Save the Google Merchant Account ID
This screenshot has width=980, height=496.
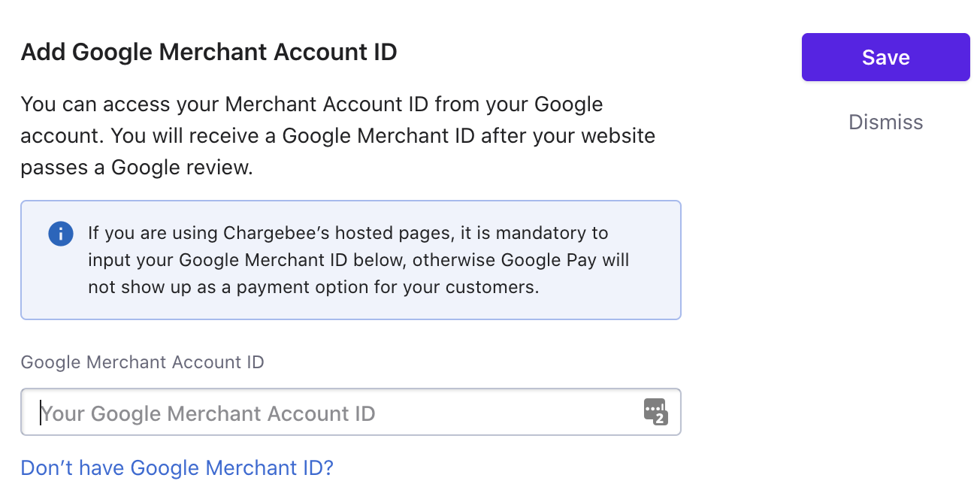click(x=885, y=57)
